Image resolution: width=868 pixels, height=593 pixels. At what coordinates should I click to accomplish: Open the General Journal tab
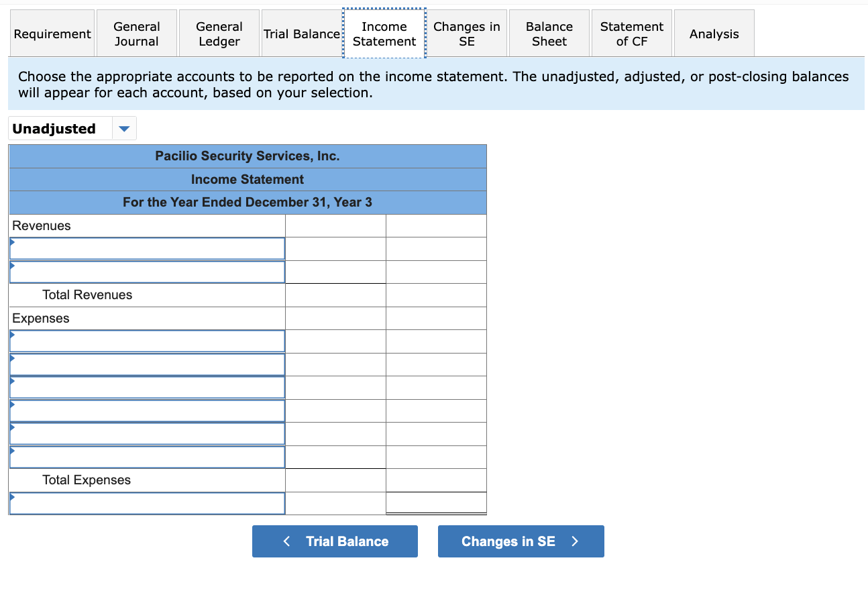pyautogui.click(x=136, y=32)
